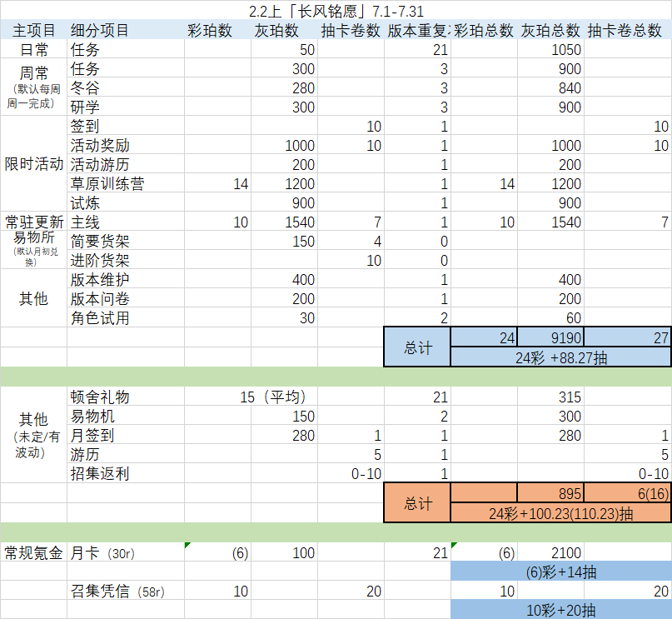This screenshot has height=619, width=672.
Task: Select the summary cell '24彩 +88.27抽'
Action: [561, 357]
